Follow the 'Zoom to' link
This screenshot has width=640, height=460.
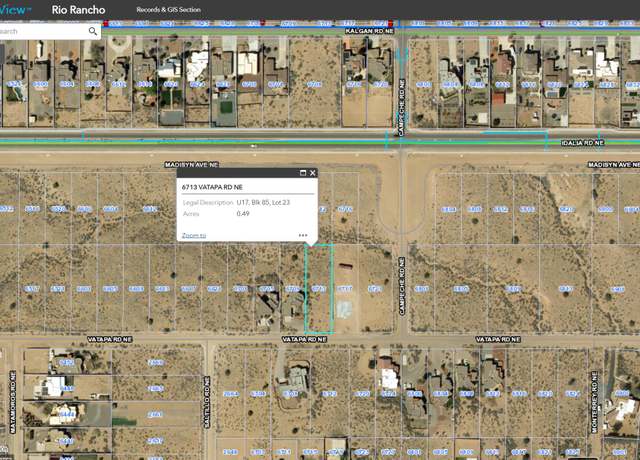(194, 236)
